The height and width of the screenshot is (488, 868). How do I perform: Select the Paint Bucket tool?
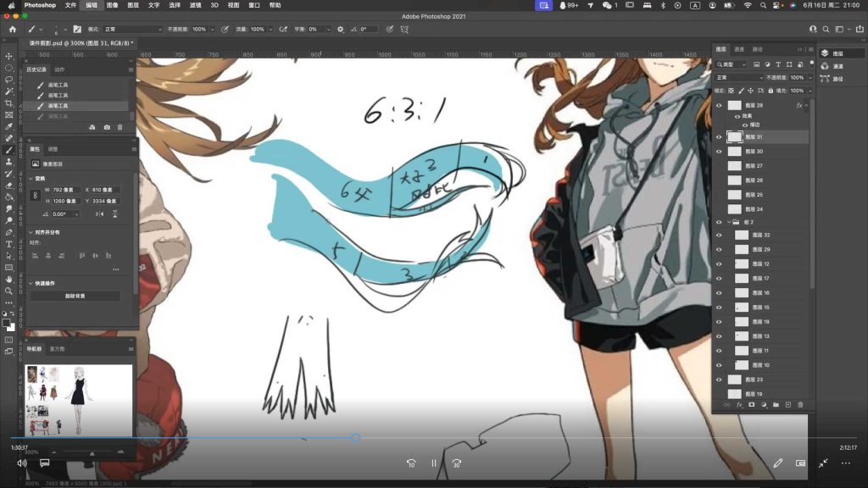(x=8, y=197)
